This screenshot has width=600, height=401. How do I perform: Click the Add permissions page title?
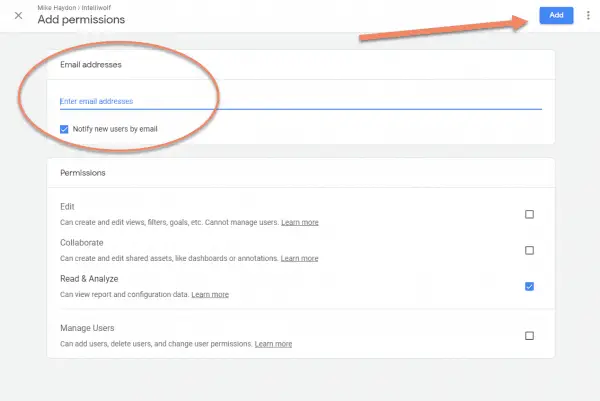point(81,20)
